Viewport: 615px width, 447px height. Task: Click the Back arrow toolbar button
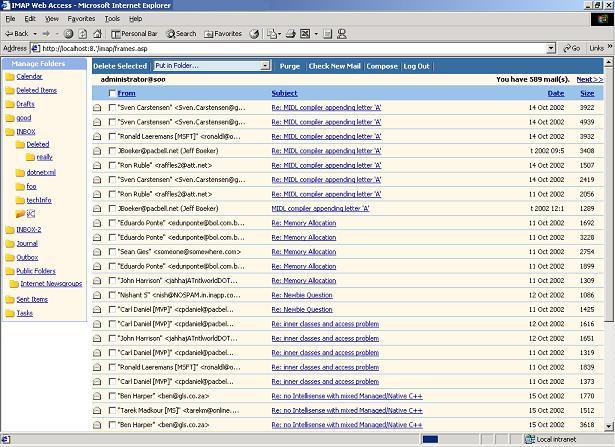tap(16, 34)
